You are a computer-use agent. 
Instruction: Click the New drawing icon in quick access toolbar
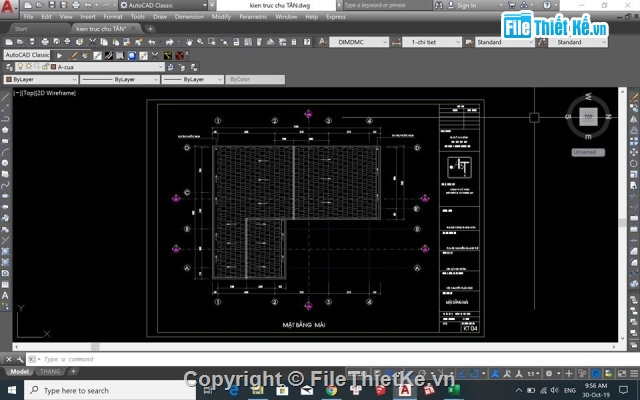click(27, 5)
